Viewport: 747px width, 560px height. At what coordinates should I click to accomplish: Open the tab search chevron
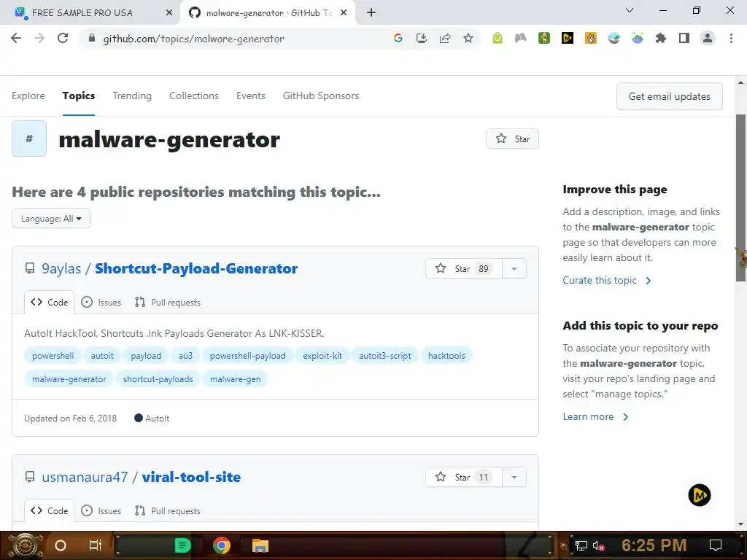pos(630,10)
